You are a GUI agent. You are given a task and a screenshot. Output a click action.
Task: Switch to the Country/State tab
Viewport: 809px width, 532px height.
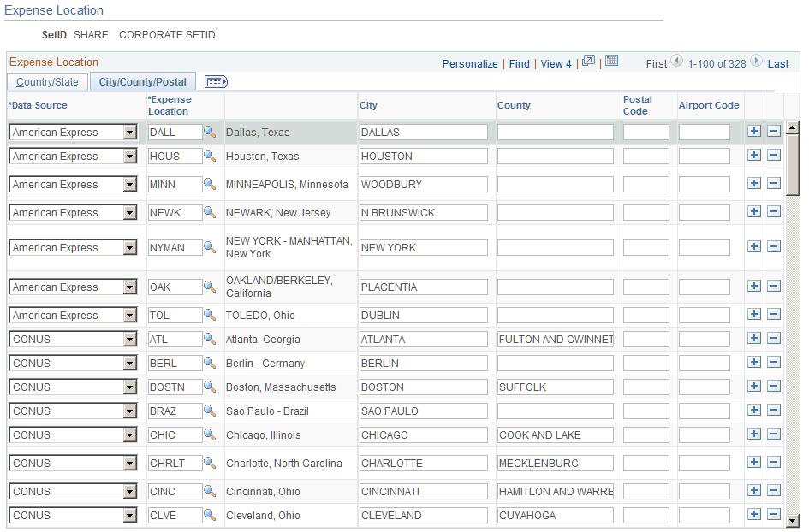(x=47, y=81)
